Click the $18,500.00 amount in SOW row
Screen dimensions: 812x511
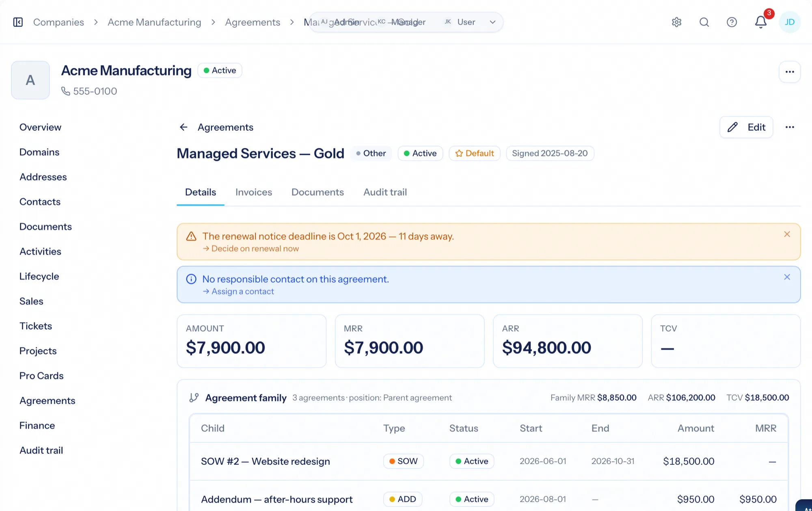(x=689, y=461)
